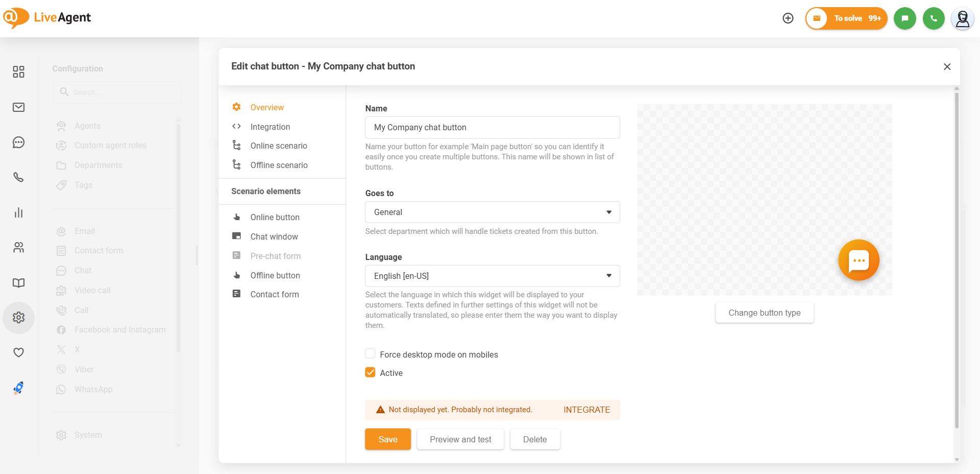This screenshot has width=980, height=474.
Task: Click the green phone call status icon
Action: tap(934, 18)
